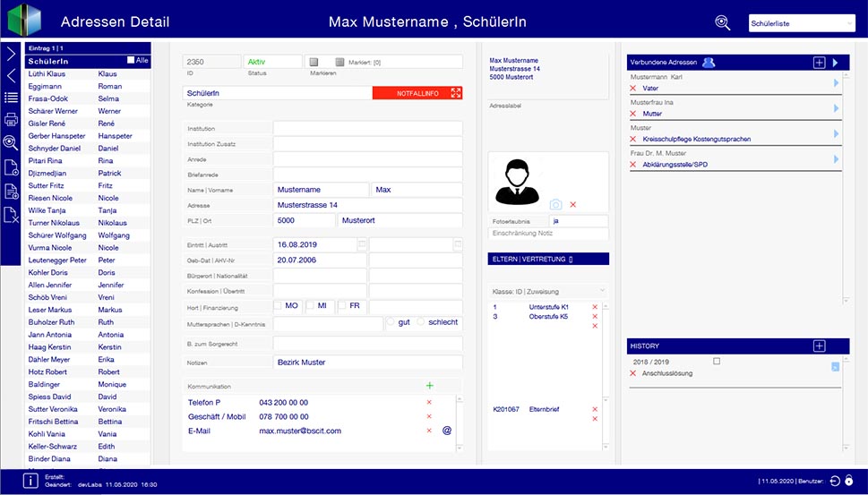Enable the MO checkbox for Hort

279,305
